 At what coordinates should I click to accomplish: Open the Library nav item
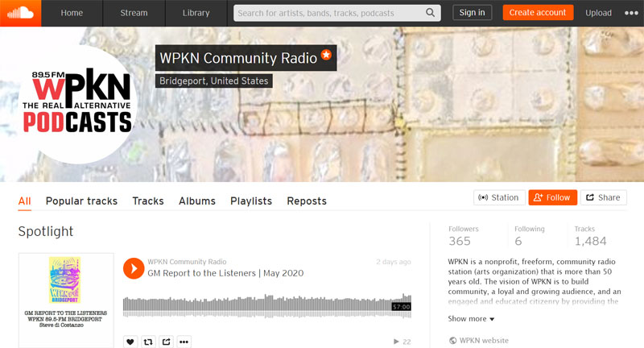(196, 13)
